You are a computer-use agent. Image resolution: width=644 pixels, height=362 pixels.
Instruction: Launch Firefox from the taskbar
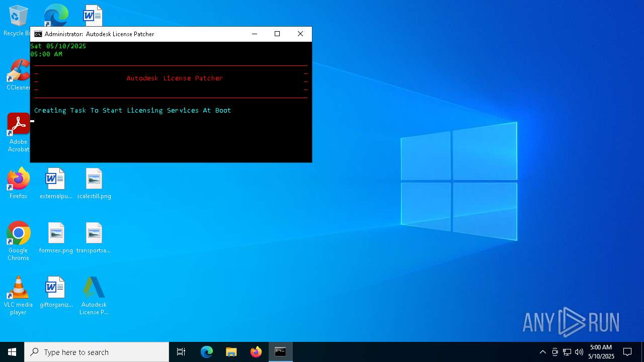pos(256,352)
